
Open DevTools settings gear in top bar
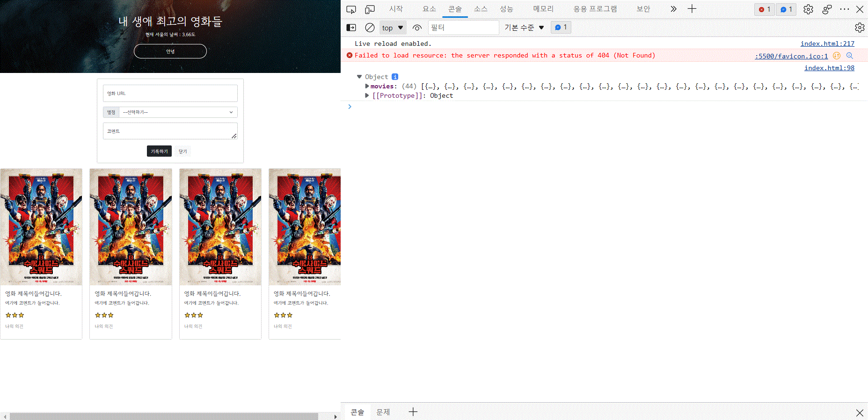808,9
